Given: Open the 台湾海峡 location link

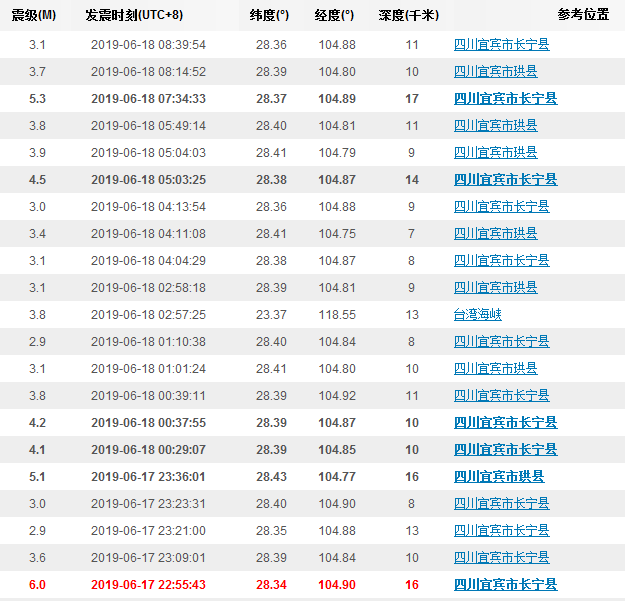Looking at the screenshot, I should [x=477, y=314].
